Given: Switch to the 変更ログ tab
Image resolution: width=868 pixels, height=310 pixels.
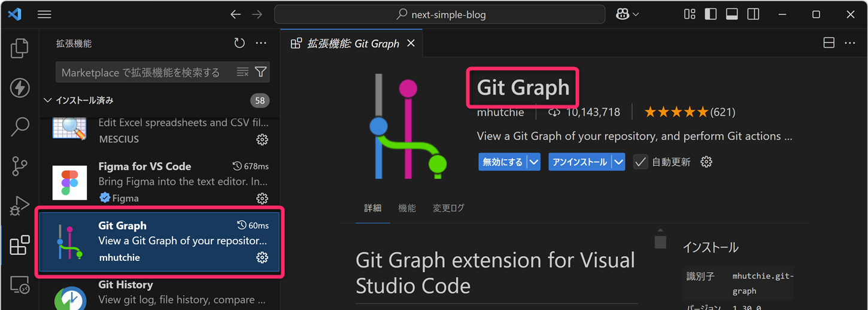Looking at the screenshot, I should (448, 208).
